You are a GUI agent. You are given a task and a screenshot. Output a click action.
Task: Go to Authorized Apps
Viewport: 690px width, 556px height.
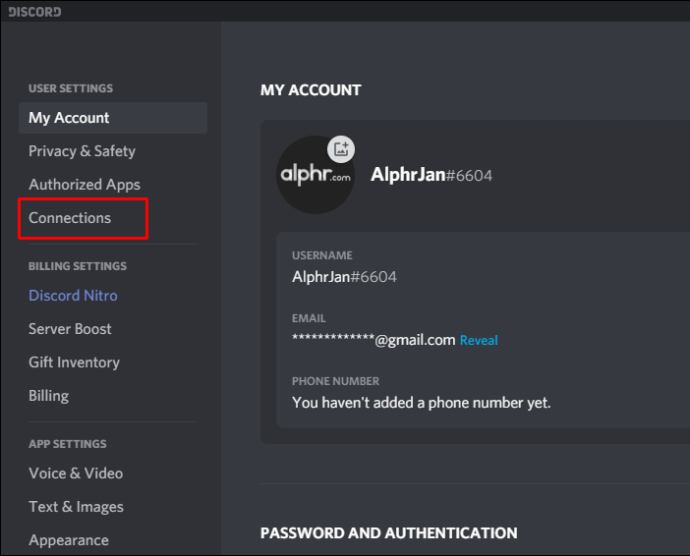click(84, 184)
